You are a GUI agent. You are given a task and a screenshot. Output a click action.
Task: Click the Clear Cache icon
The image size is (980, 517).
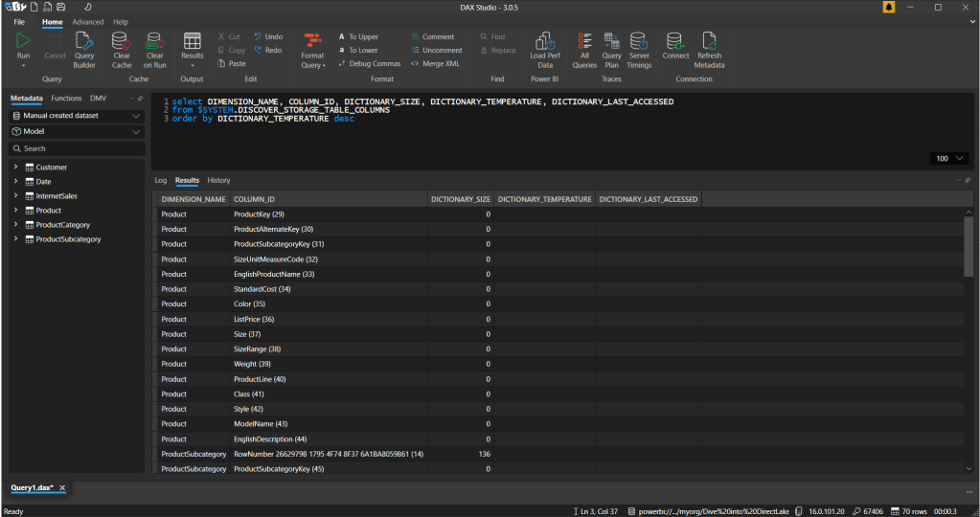122,42
